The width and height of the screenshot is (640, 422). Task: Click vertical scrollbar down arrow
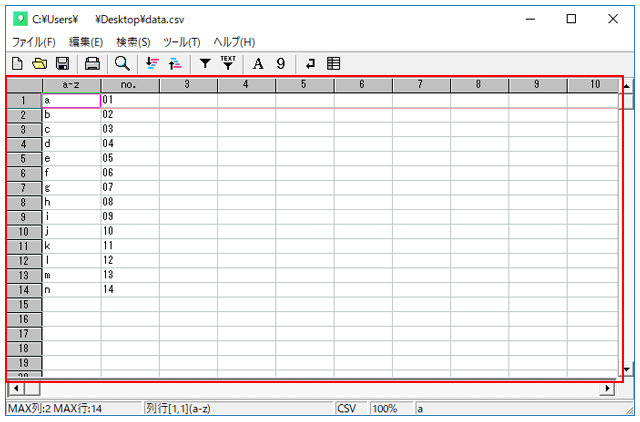[627, 369]
